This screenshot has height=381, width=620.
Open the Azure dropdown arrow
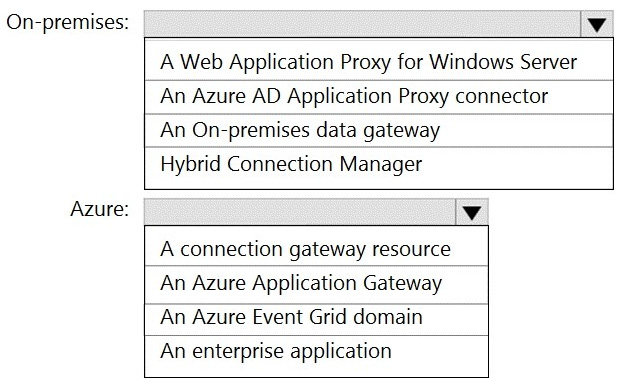tap(472, 212)
